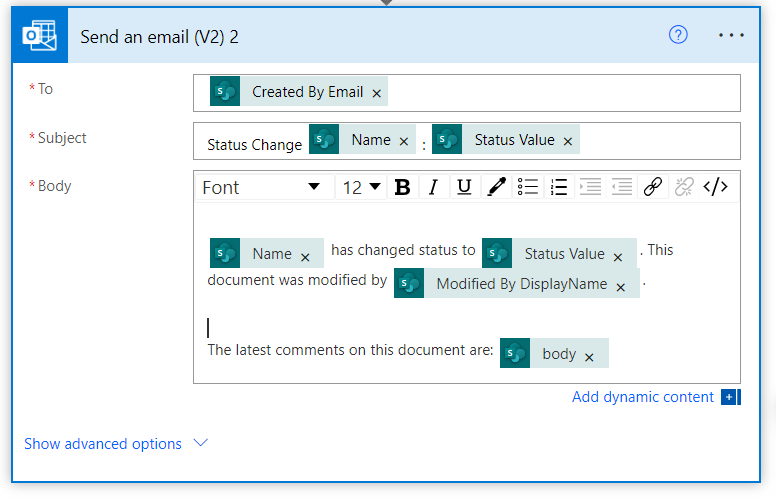Select the body dynamic content token

click(554, 353)
